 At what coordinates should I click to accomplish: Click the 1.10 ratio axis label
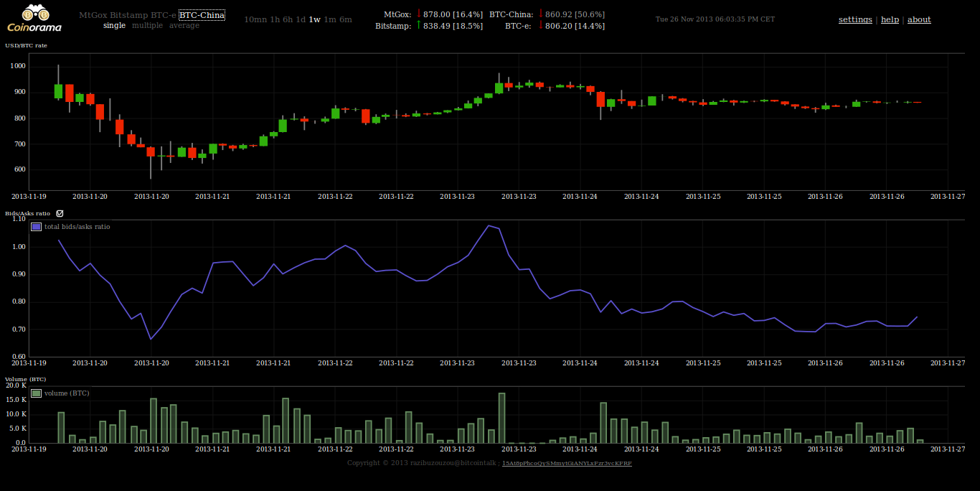[x=19, y=219]
